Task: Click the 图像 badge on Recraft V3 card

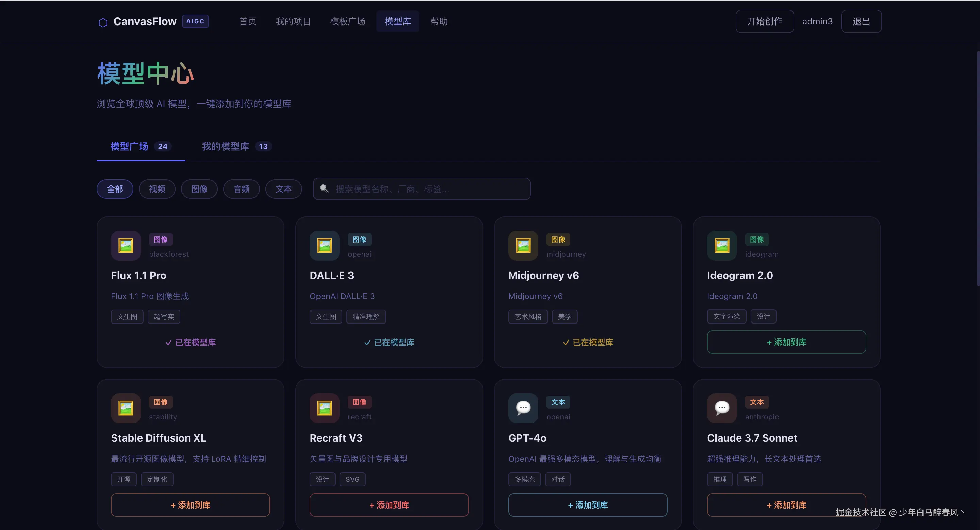Action: [360, 402]
